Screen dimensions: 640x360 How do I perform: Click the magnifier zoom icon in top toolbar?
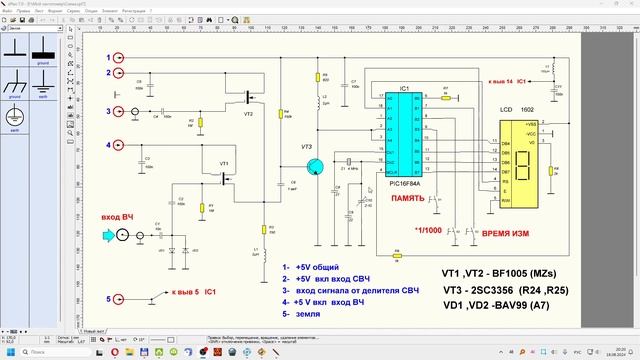pos(235,20)
